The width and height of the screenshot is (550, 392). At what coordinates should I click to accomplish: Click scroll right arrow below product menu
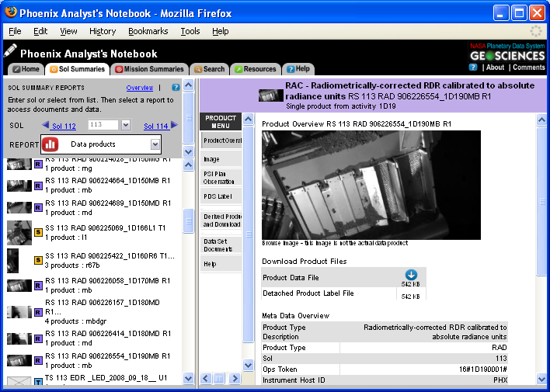(235, 378)
